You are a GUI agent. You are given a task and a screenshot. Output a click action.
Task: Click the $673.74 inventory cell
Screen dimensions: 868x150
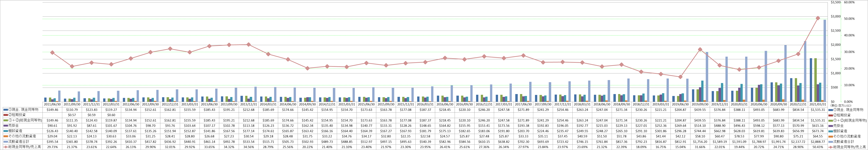point(818,131)
